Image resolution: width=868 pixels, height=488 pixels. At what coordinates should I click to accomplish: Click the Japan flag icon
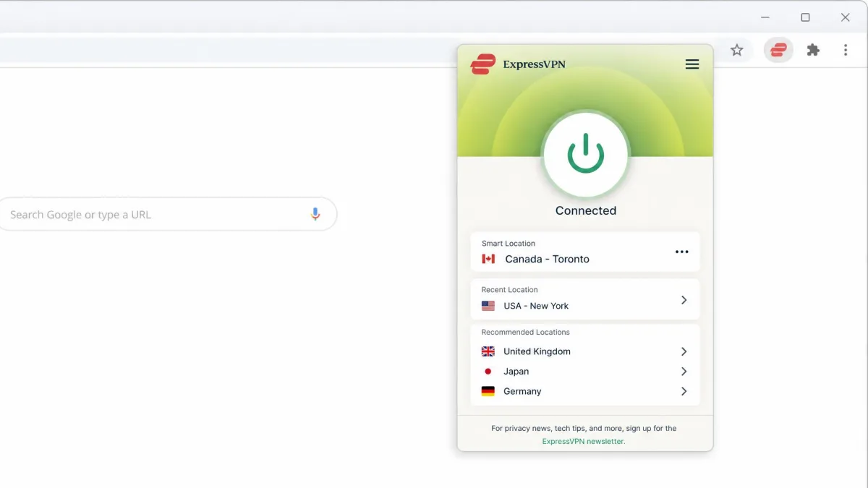tap(488, 372)
